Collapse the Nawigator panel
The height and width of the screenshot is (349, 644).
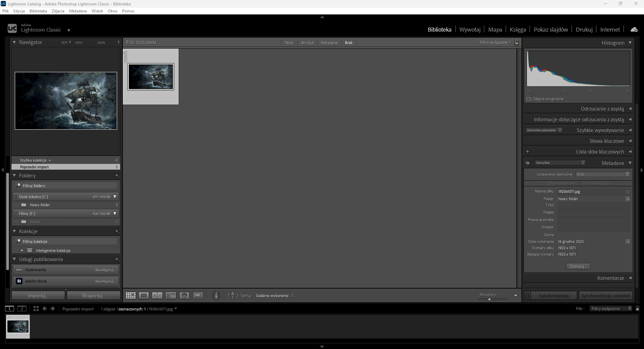pos(14,42)
